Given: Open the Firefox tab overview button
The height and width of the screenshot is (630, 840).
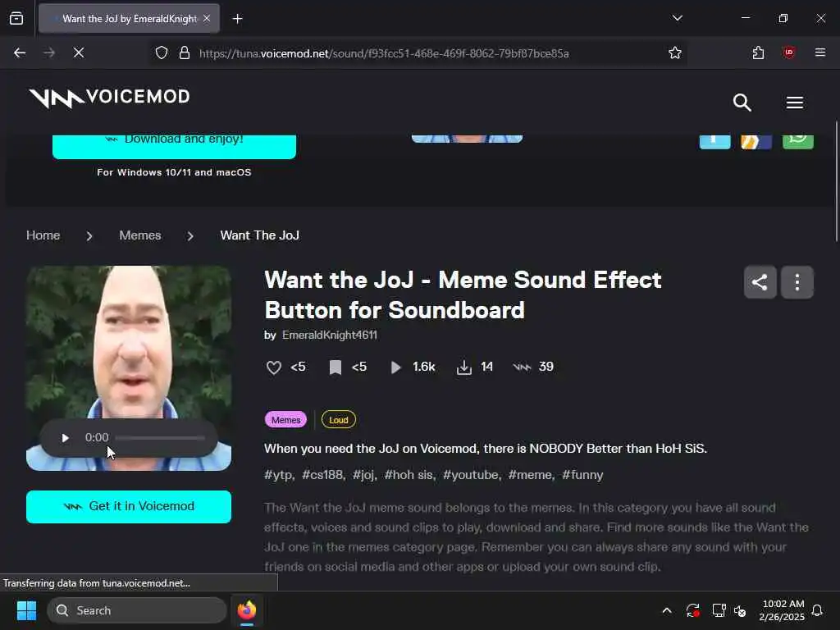Looking at the screenshot, I should tap(16, 19).
